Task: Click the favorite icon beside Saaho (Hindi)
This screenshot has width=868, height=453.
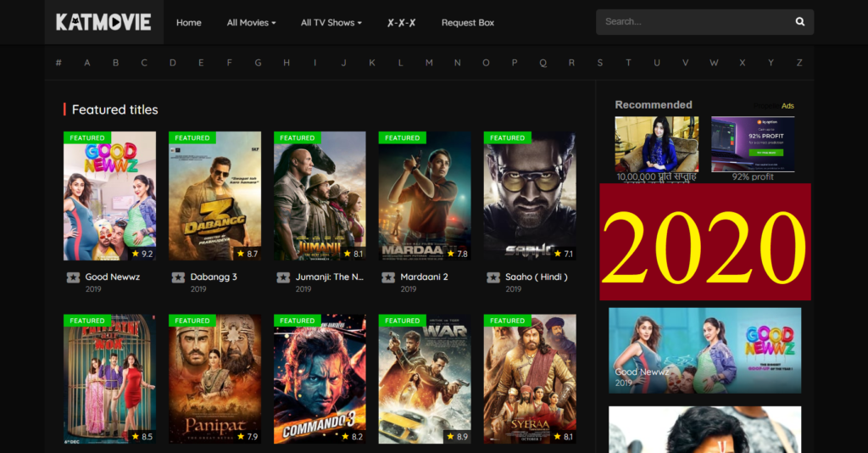Action: [493, 277]
